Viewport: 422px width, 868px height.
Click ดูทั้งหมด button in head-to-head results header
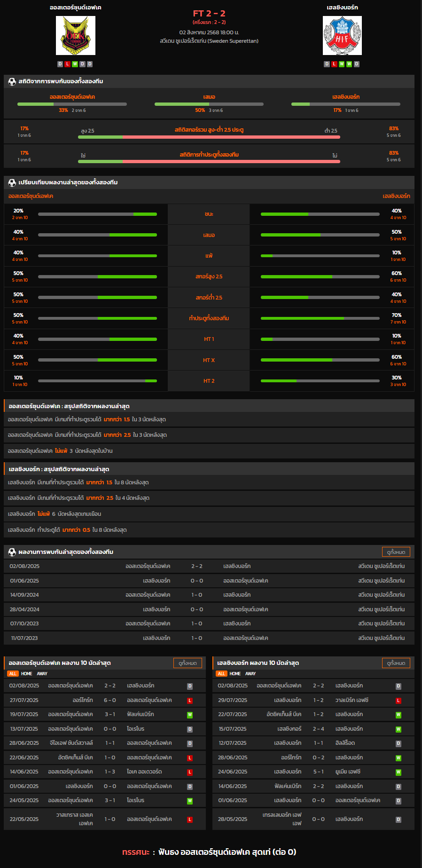click(396, 552)
